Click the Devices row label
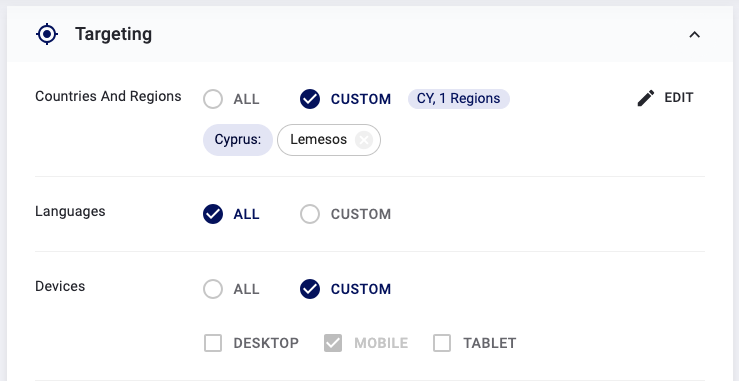Image resolution: width=739 pixels, height=381 pixels. tap(60, 286)
